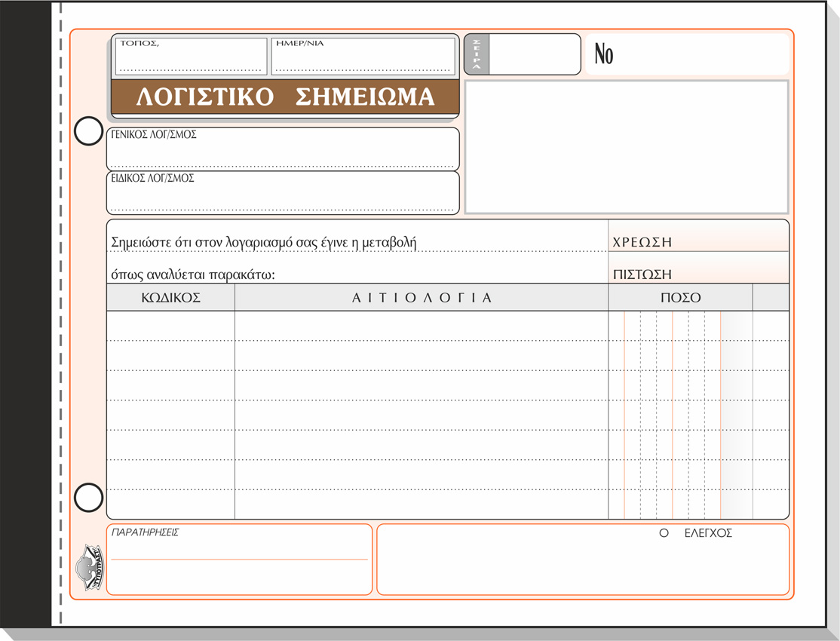Click the vertical ΣΕΙΡΑ gray label
Viewport: 840px width, 641px height.
[477, 55]
